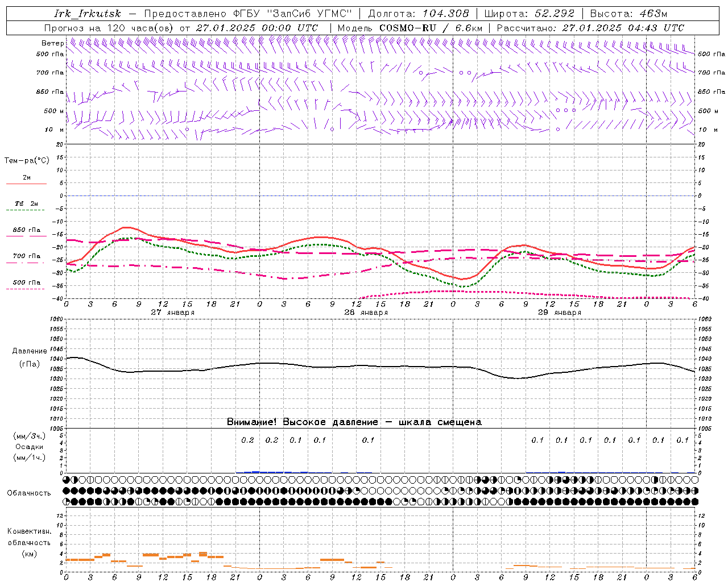Screen dimensions: 728x582
Task: Click 700 гПа in the temperature legend
Action: coord(27,256)
